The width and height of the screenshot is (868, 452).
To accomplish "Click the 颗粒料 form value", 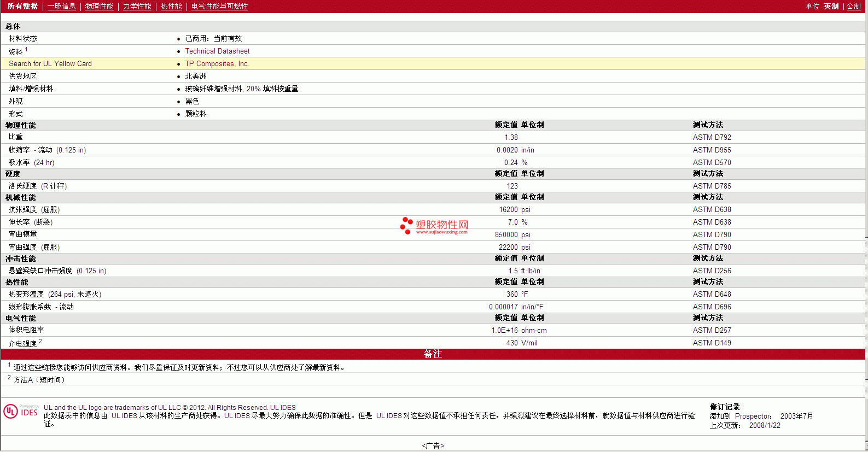I will [x=196, y=114].
